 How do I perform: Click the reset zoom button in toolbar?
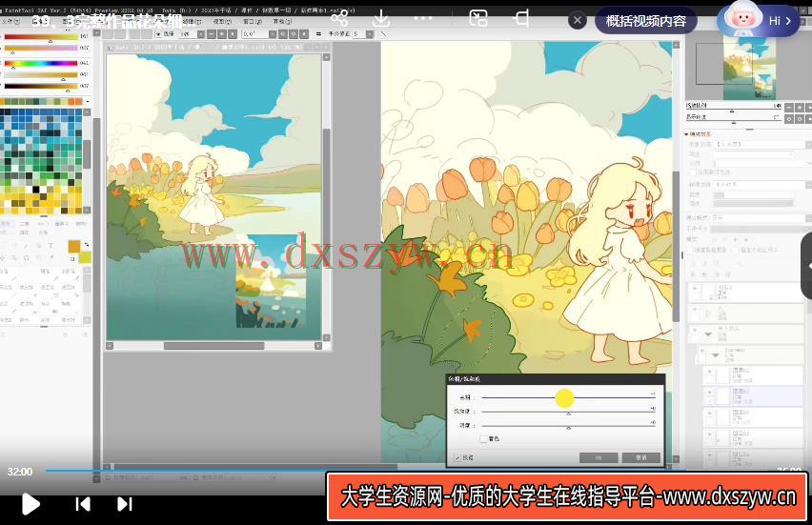coord(233,33)
